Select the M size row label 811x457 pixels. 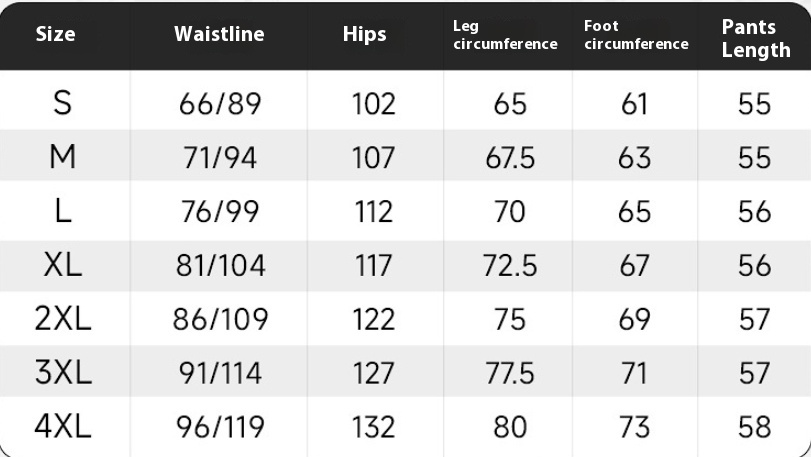tap(63, 156)
